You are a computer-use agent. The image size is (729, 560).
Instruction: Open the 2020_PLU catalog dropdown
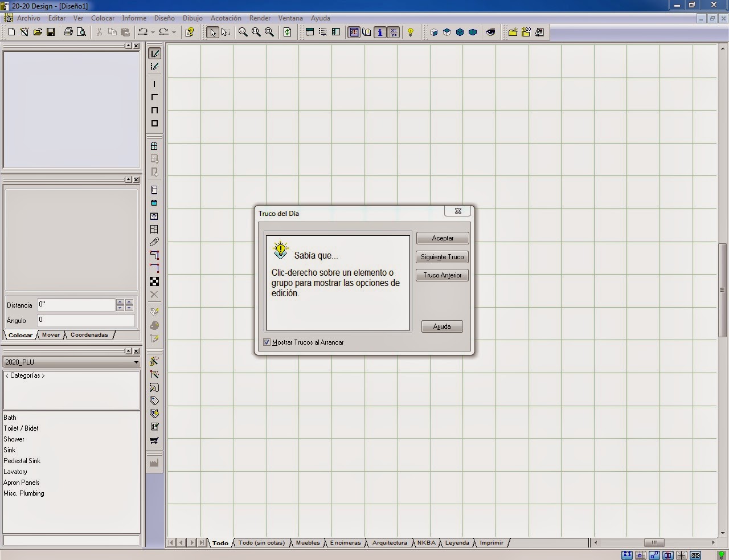pos(136,362)
